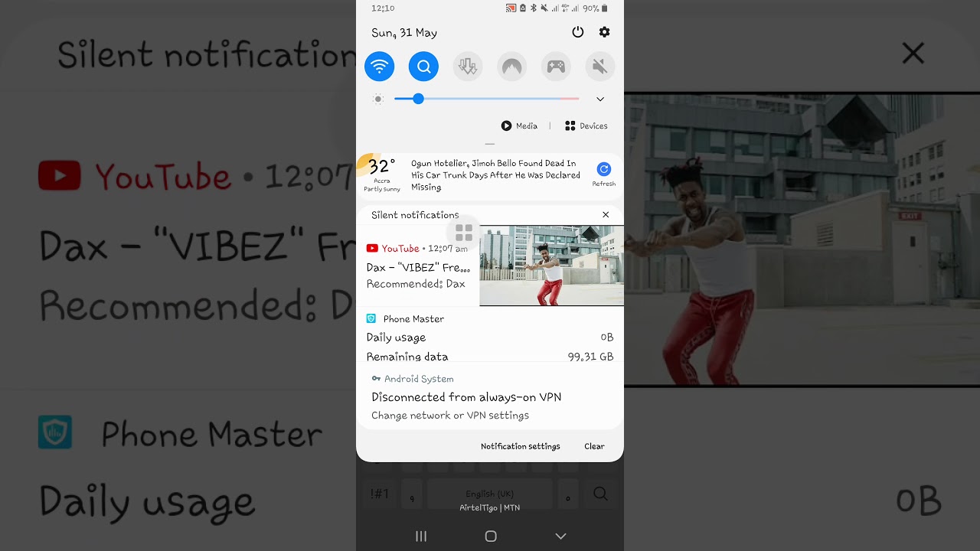Open the power menu icon
Image resolution: width=980 pixels, height=551 pixels.
pos(578,32)
